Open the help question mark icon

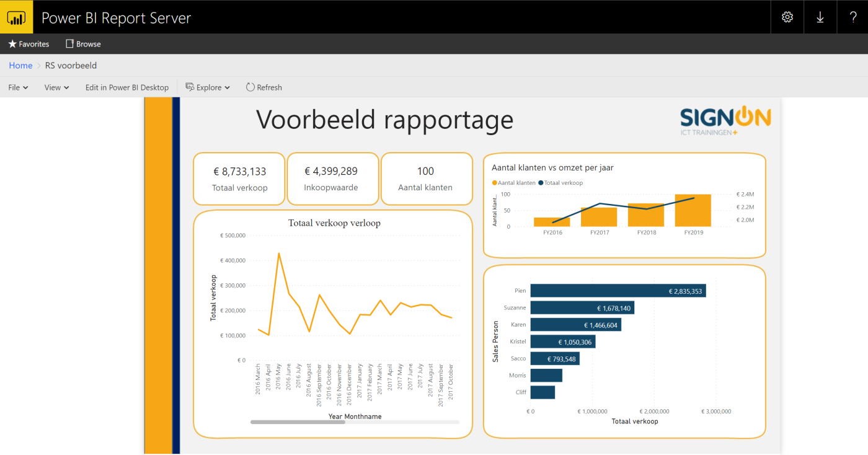(852, 17)
